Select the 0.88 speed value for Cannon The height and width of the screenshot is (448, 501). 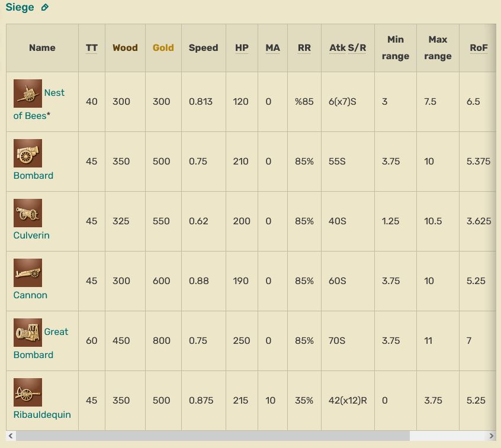(x=199, y=281)
